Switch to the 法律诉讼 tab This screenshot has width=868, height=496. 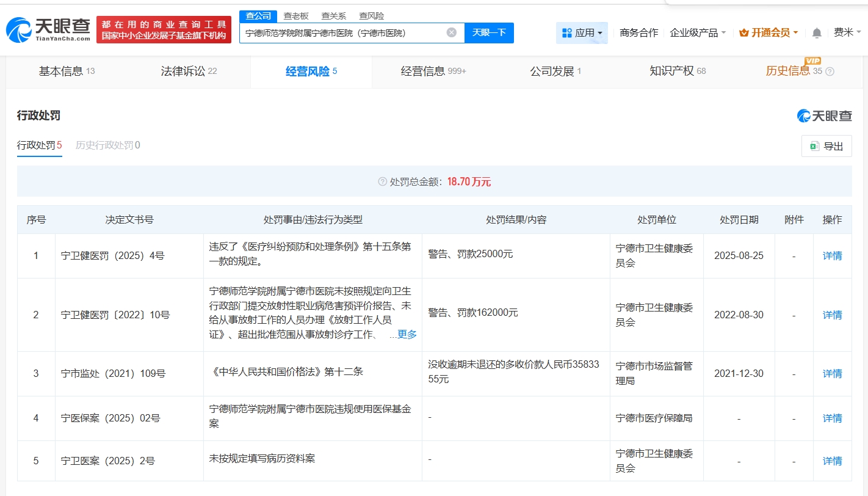pos(189,71)
